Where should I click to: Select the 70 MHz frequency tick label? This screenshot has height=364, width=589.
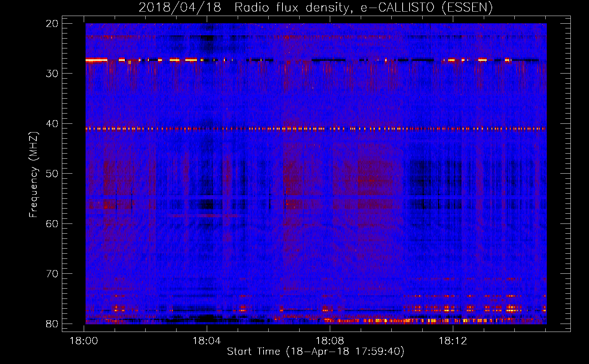pyautogui.click(x=52, y=274)
